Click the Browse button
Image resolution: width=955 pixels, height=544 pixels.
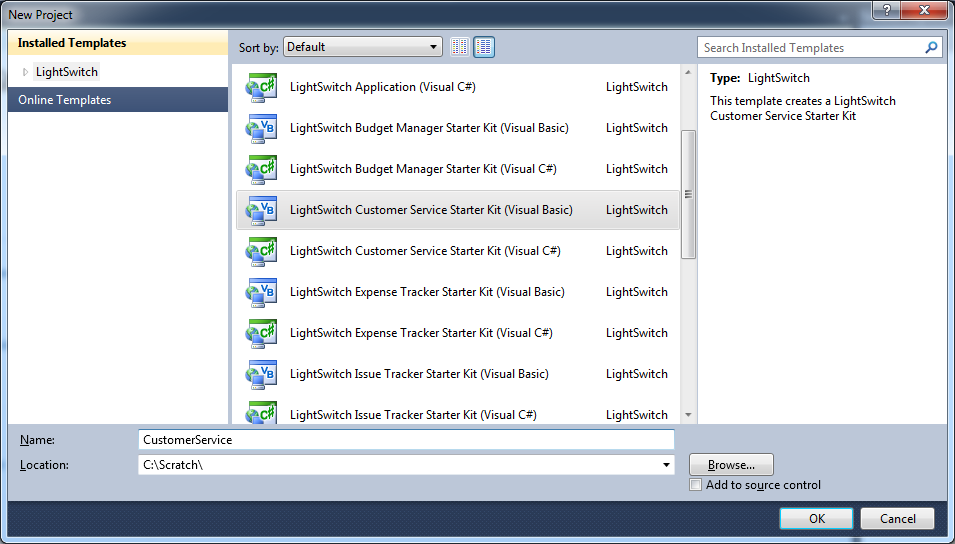click(x=731, y=465)
